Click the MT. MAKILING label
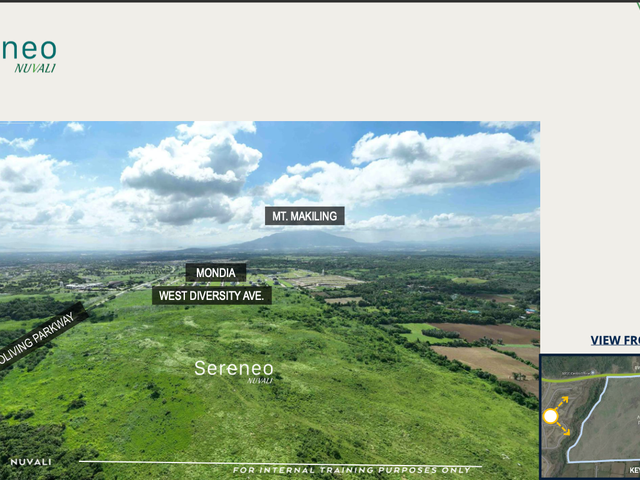Screen dimensions: 640x480 click(x=304, y=216)
